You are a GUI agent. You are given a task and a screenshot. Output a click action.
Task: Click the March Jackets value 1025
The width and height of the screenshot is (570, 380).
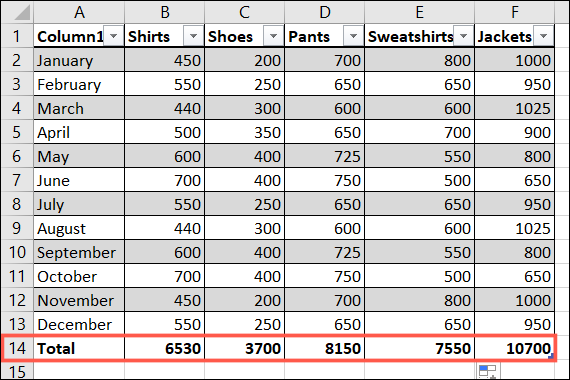[514, 108]
